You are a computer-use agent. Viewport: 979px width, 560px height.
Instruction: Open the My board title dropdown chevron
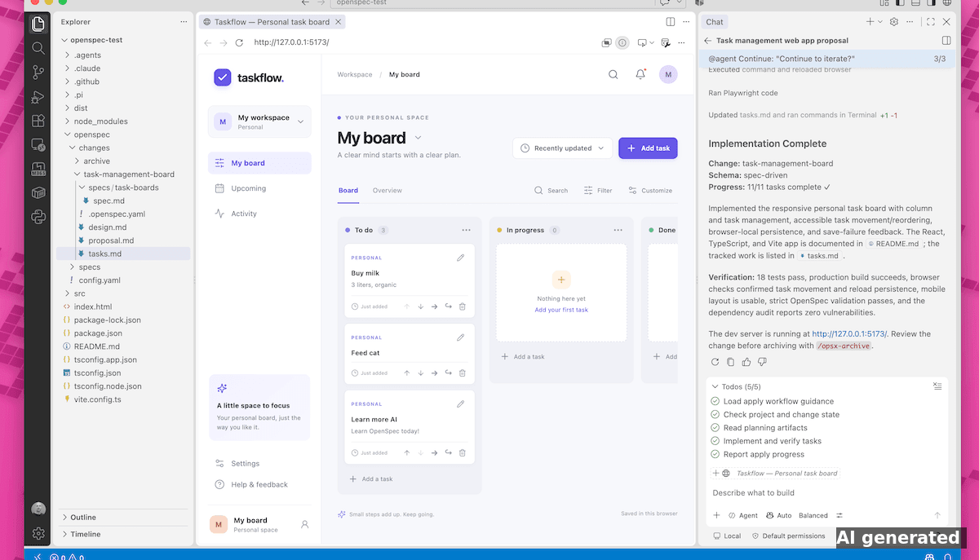419,138
